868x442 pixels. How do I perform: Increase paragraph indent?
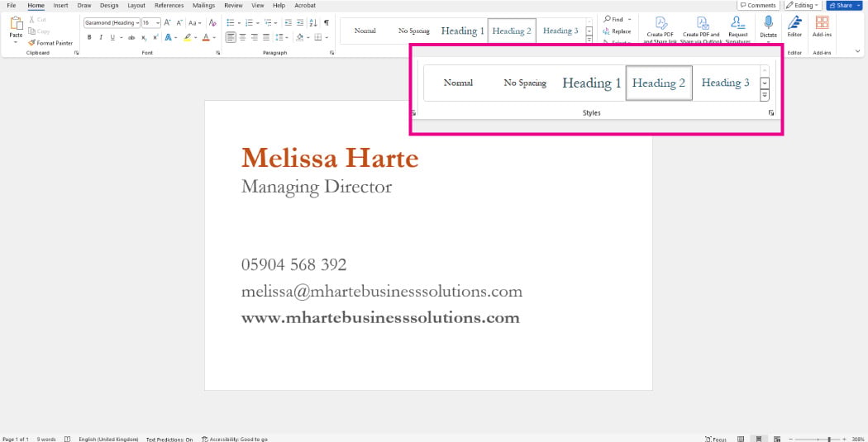click(x=300, y=22)
